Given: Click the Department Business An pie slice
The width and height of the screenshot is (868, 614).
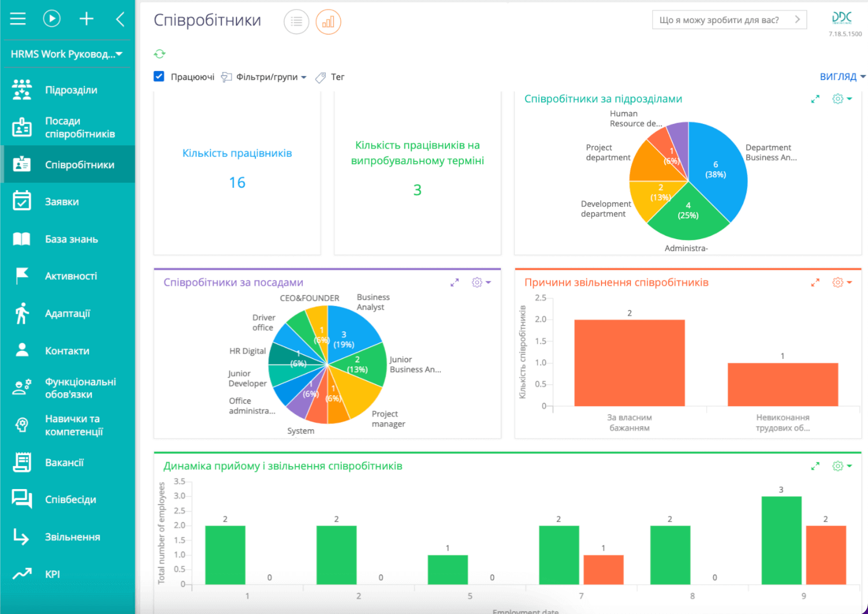Looking at the screenshot, I should (x=717, y=173).
